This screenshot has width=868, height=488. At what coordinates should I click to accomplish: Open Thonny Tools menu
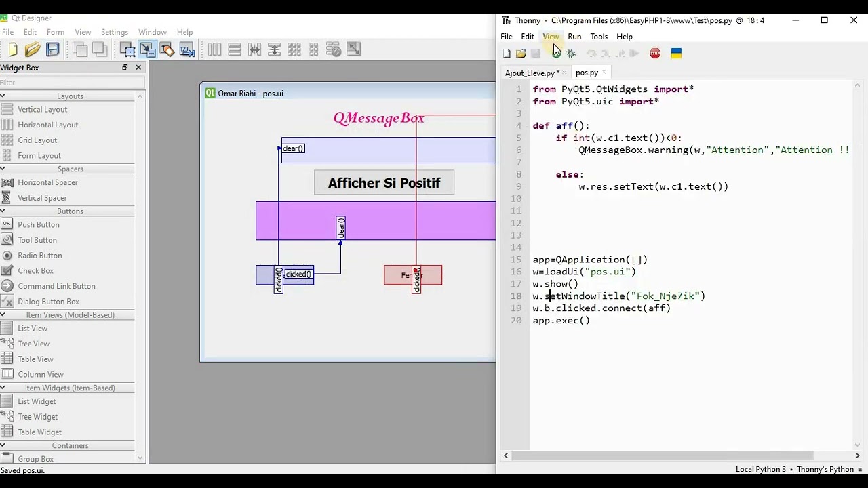tap(599, 37)
